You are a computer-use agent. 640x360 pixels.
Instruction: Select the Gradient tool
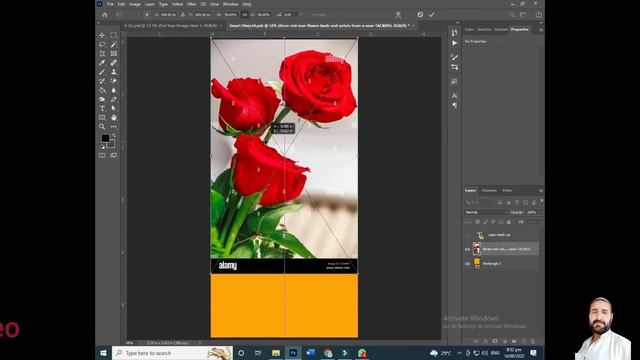102,90
